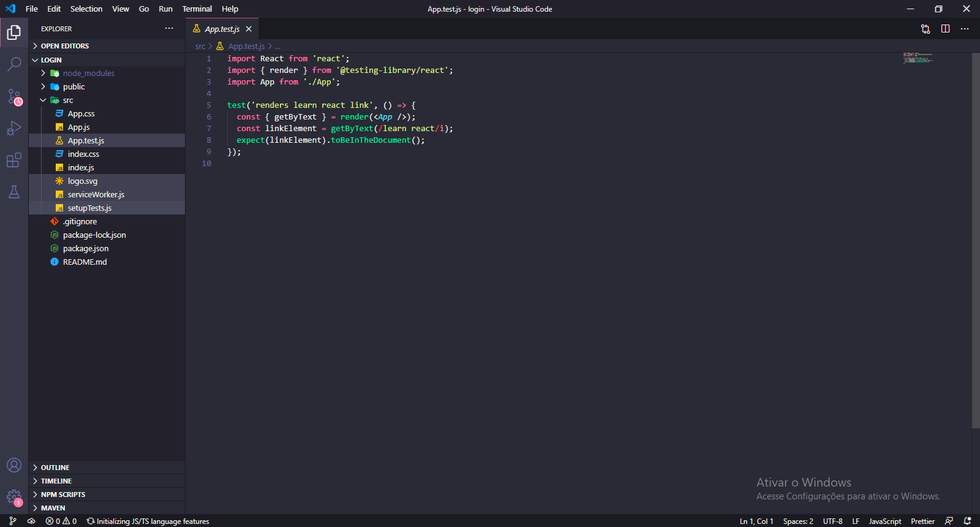Close the App.test.js tab
This screenshot has width=980, height=527.
[249, 29]
